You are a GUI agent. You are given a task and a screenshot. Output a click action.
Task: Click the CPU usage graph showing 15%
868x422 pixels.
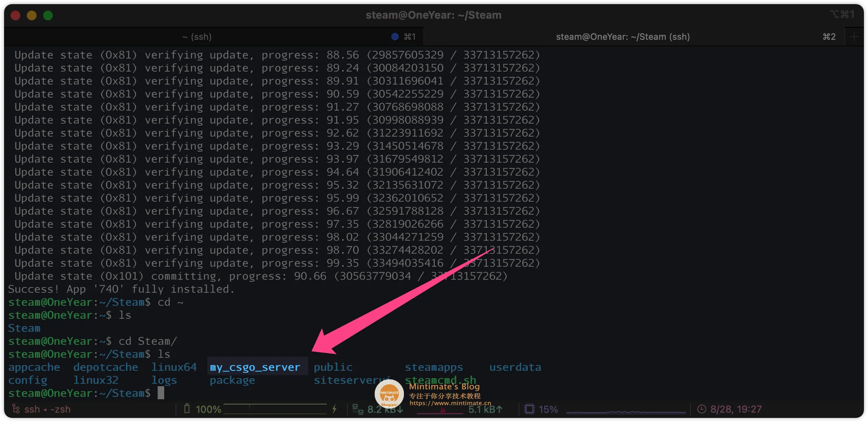pyautogui.click(x=626, y=411)
